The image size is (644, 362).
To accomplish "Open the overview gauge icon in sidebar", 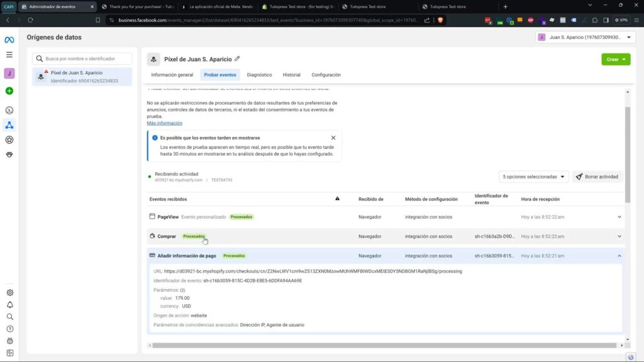I will [9, 110].
